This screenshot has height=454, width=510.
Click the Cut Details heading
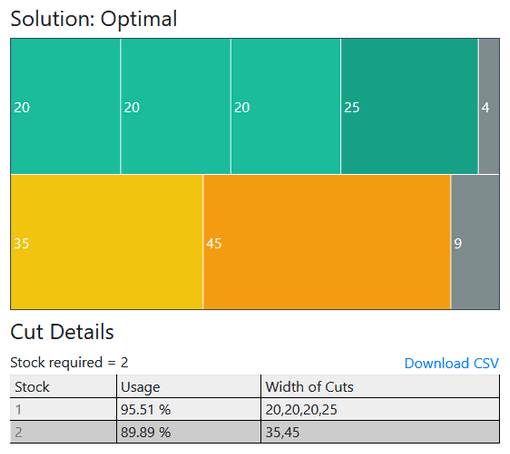pyautogui.click(x=62, y=332)
